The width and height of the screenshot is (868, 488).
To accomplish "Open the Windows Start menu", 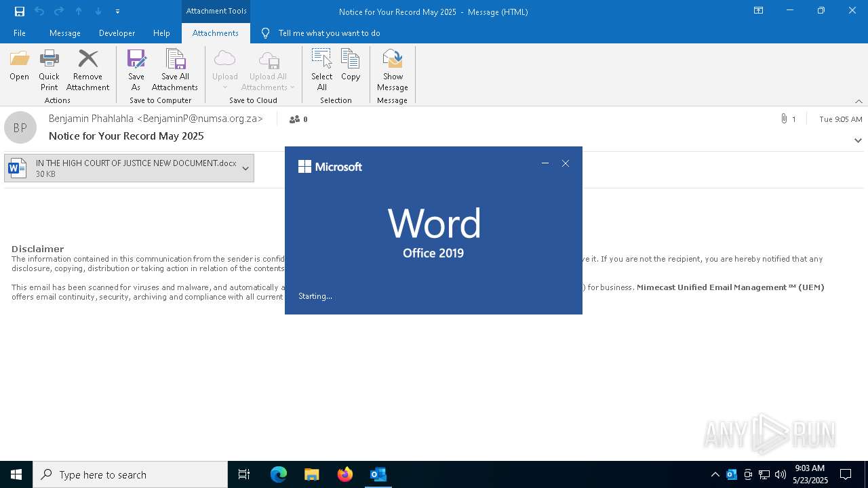I will click(16, 474).
